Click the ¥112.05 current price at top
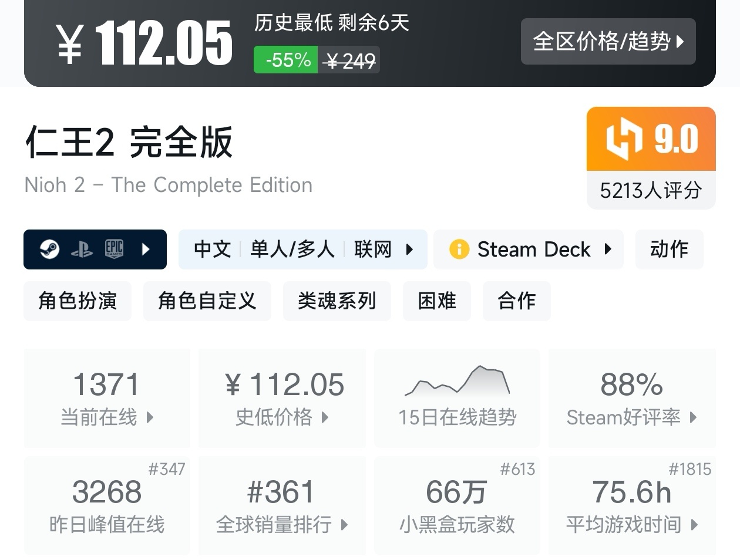 pos(144,43)
